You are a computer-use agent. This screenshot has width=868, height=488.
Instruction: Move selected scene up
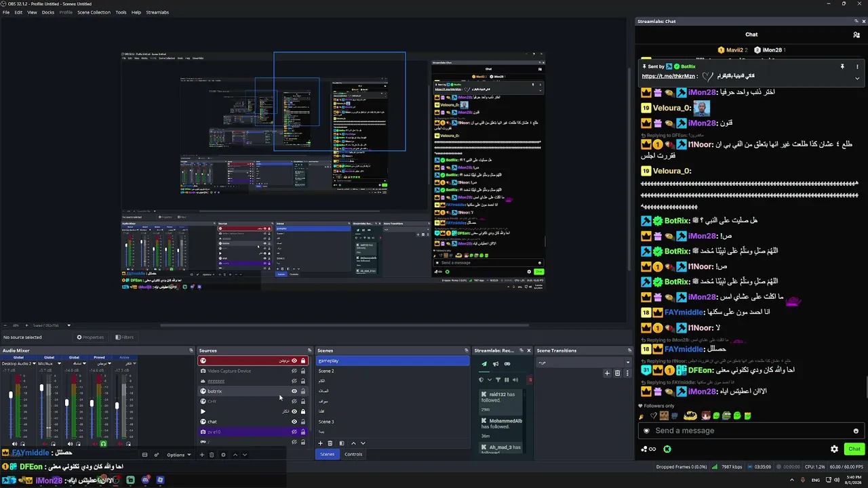pos(353,443)
